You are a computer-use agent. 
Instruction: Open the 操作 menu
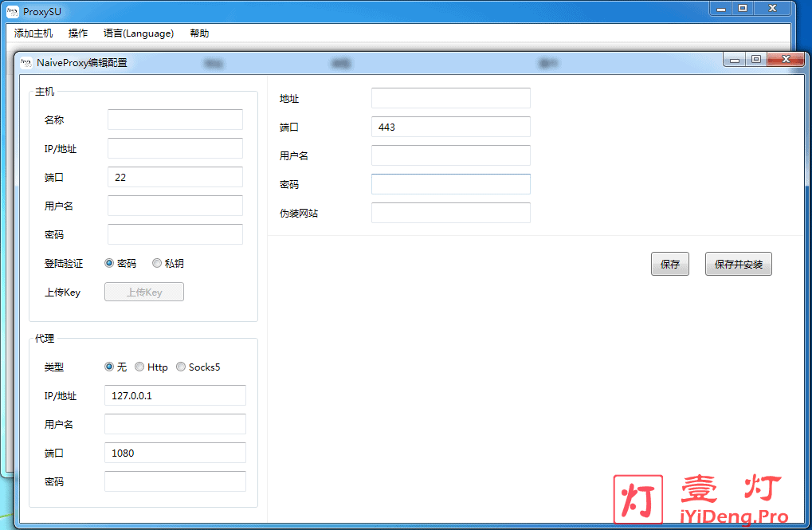pos(78,33)
